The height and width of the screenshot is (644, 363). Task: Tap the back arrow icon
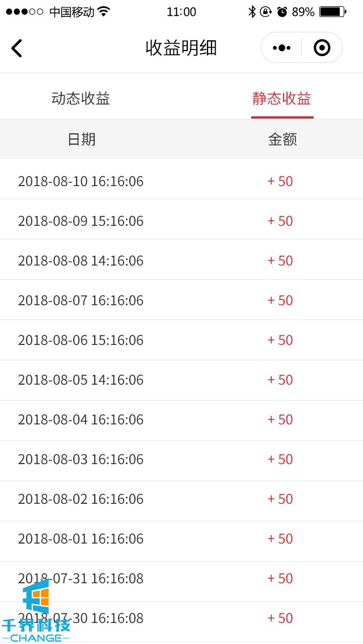[16, 48]
